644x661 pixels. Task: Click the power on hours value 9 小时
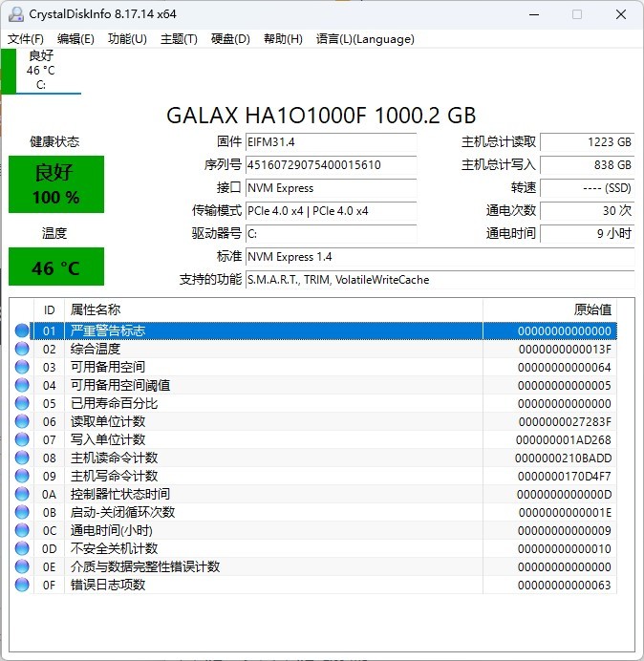pos(587,234)
